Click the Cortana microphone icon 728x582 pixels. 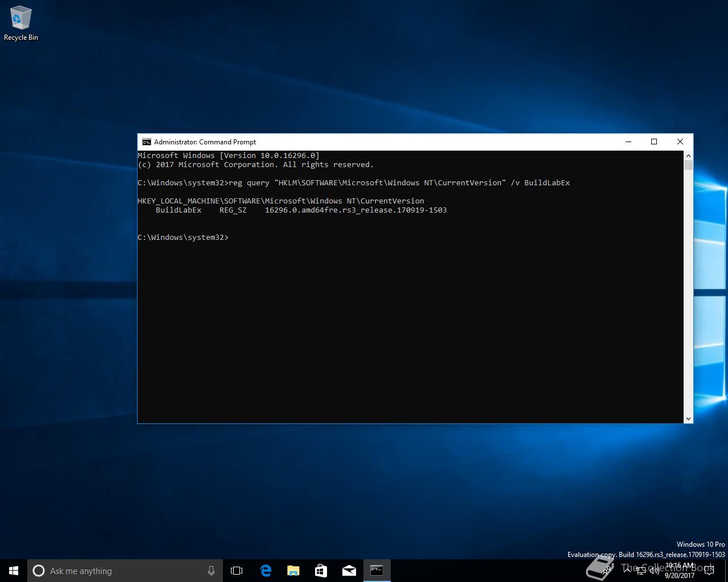[x=211, y=571]
